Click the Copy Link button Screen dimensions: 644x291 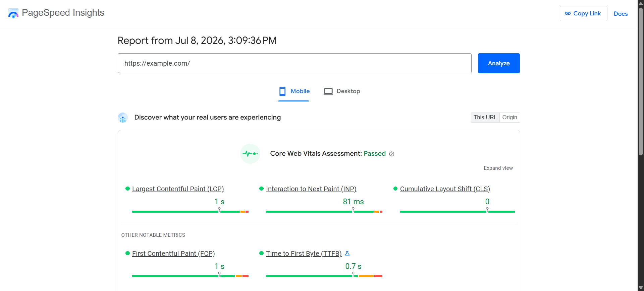(x=583, y=13)
